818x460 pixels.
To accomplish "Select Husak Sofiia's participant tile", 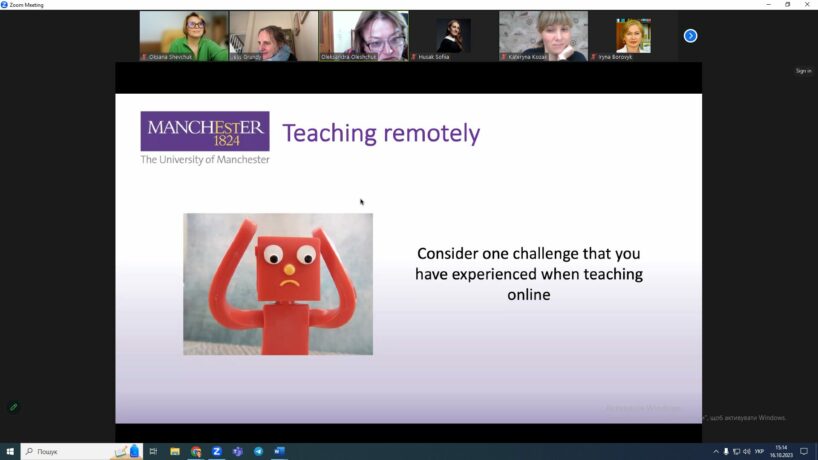I will coord(453,36).
